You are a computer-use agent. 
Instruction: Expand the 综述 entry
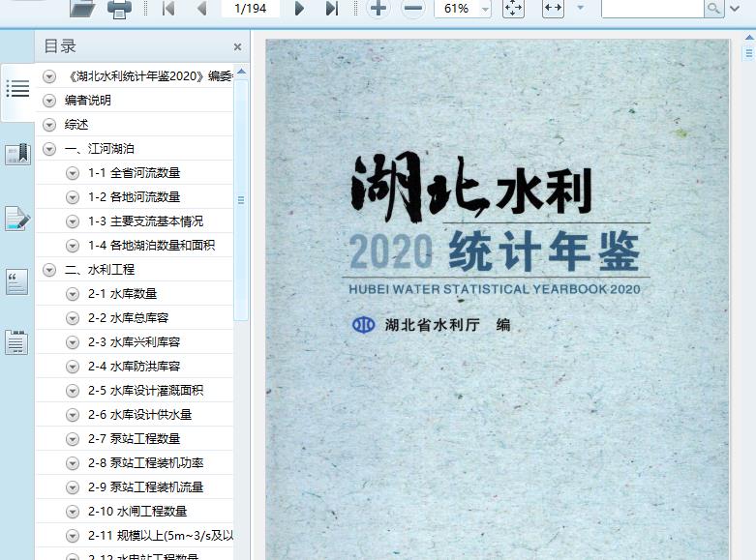pos(49,125)
